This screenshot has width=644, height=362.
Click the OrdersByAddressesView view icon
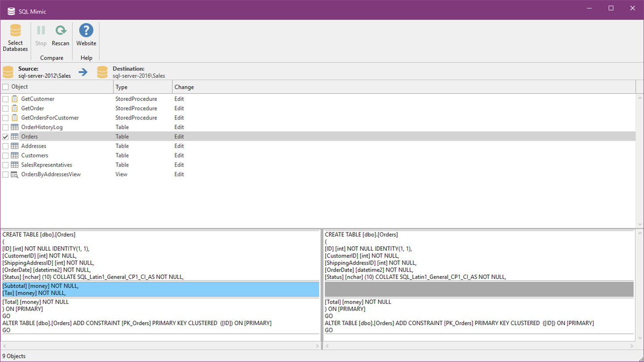click(15, 174)
